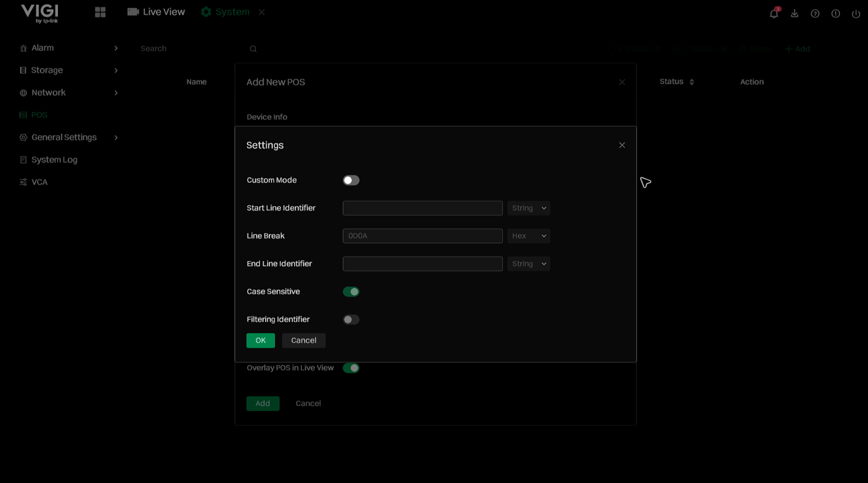Close the System tab with its X
The image size is (868, 483).
[261, 12]
